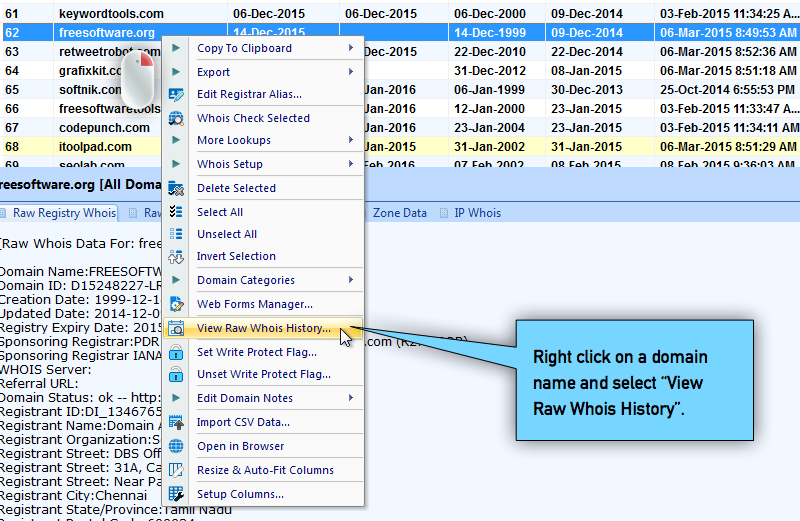Click the Edit Registrar Alias pencil icon

[x=176, y=94]
